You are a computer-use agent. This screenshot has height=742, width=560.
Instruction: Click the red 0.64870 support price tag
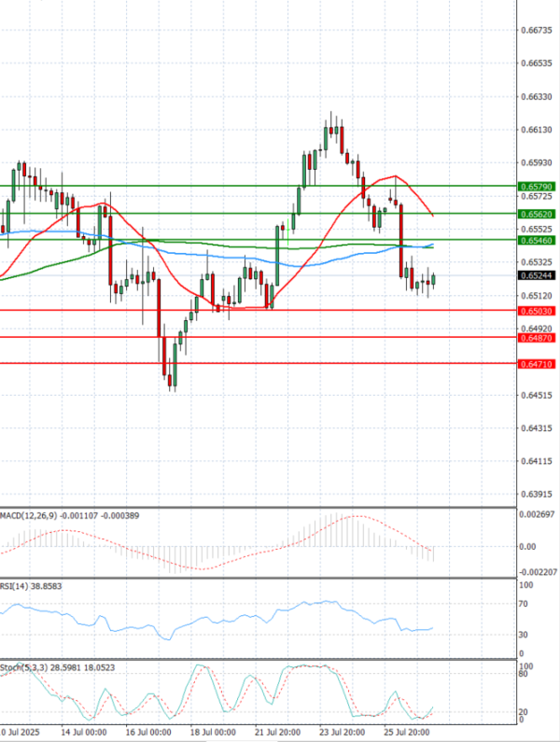tap(537, 338)
